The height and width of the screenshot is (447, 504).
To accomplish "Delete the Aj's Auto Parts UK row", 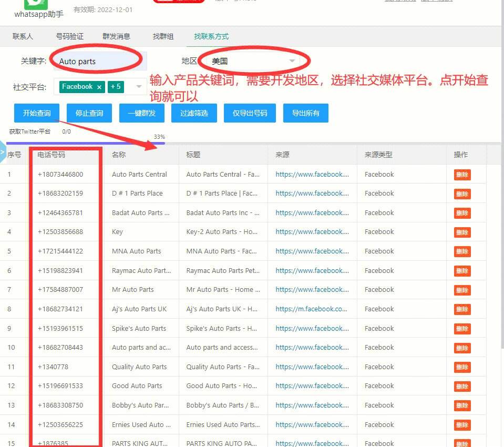I will (462, 309).
